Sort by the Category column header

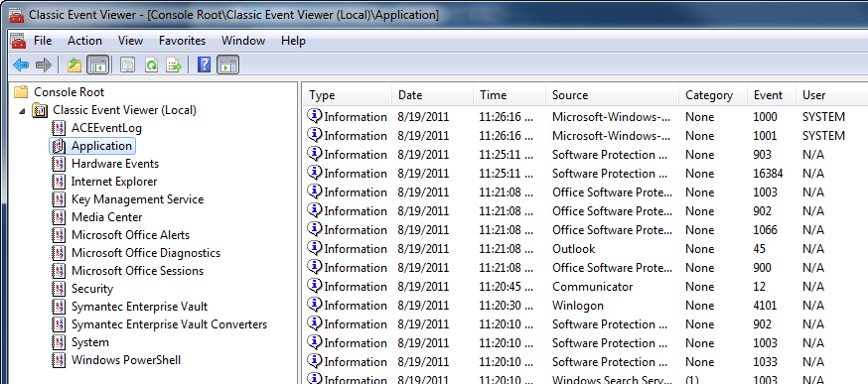pos(713,95)
